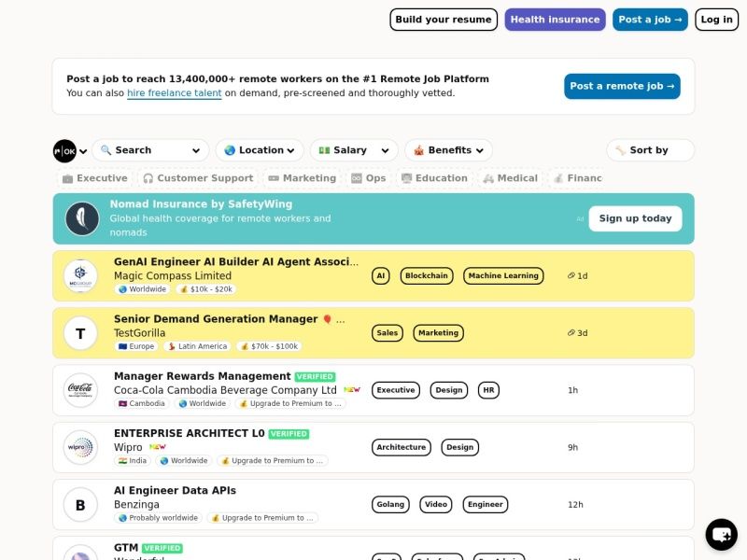This screenshot has height=560, width=747.
Task: Click the Latin America location badge
Action: pyautogui.click(x=197, y=346)
